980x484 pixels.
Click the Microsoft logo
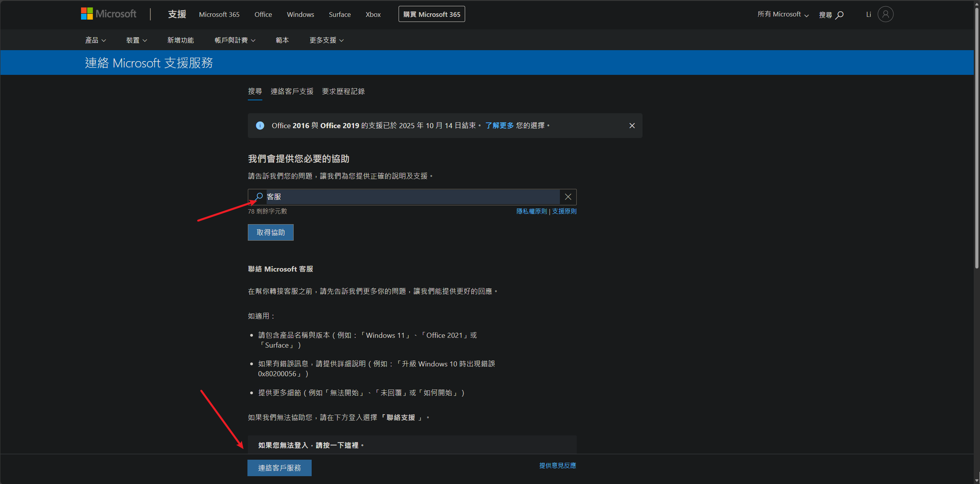[108, 14]
